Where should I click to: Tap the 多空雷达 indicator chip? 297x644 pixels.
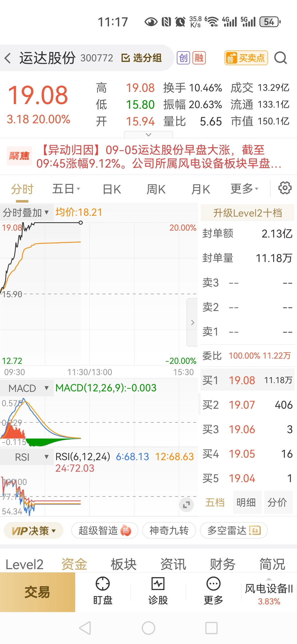pos(234,530)
